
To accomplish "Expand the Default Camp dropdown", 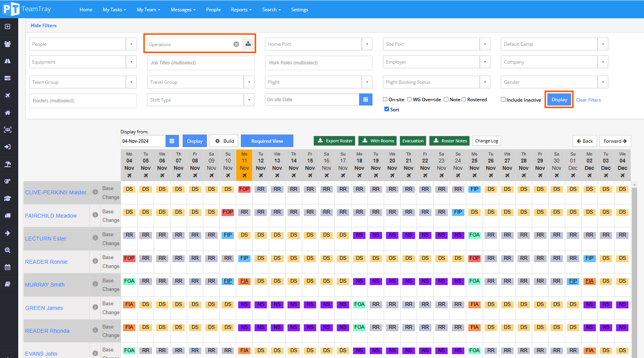I will (x=603, y=44).
